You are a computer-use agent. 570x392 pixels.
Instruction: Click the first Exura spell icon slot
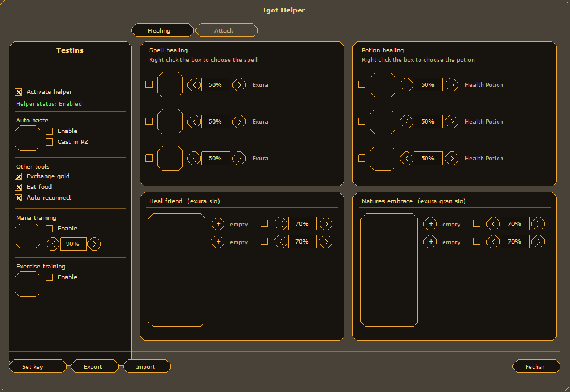(170, 85)
